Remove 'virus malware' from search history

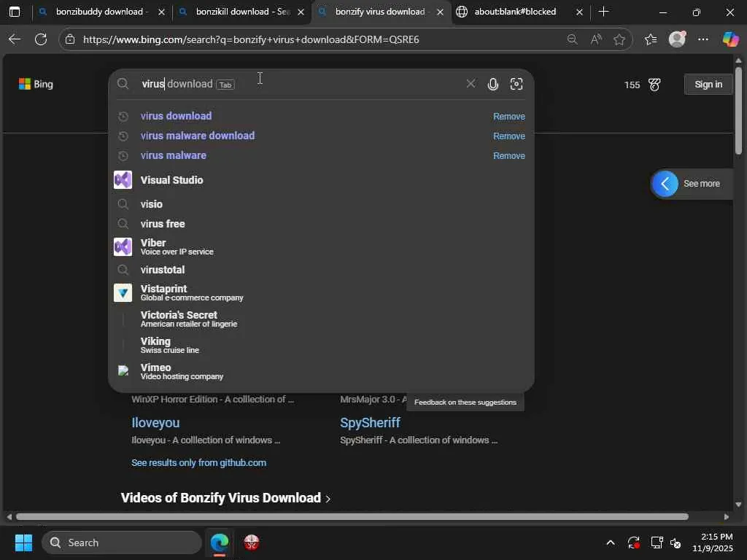[x=508, y=156]
